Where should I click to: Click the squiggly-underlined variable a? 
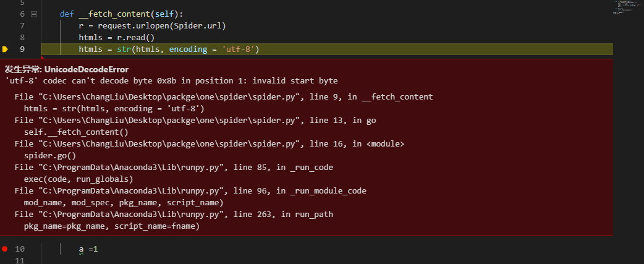click(81, 249)
